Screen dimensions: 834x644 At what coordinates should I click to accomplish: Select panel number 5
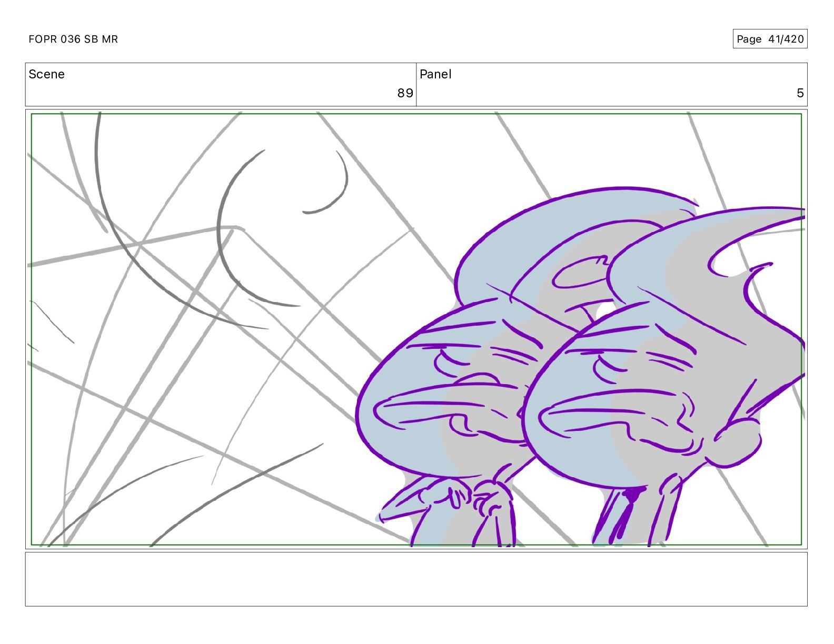click(x=800, y=93)
